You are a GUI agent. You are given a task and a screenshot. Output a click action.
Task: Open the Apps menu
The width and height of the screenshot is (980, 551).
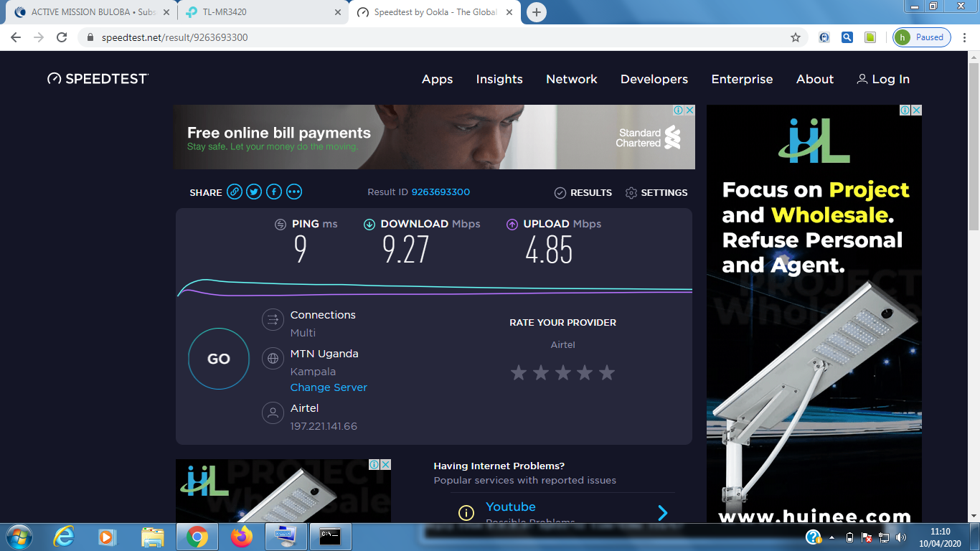437,79
